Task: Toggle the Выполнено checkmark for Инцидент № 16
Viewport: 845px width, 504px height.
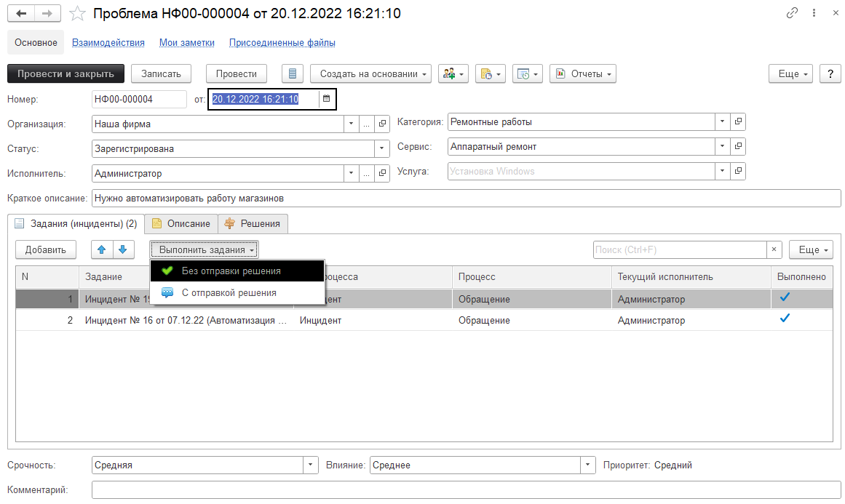Action: click(x=785, y=319)
